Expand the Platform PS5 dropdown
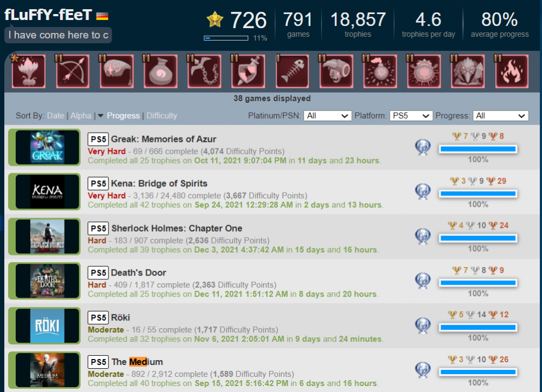 411,116
